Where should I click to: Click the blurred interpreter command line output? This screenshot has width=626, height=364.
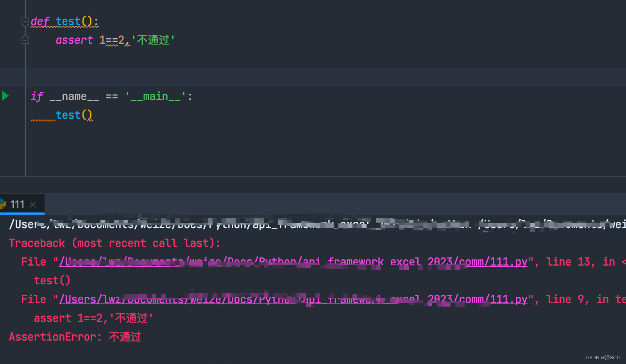click(x=317, y=224)
